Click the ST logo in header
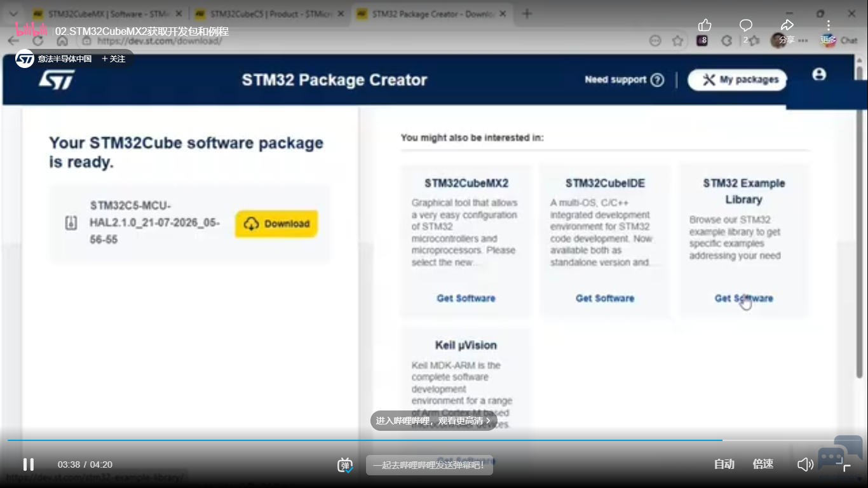Screen dimensions: 868x488 click(x=57, y=80)
